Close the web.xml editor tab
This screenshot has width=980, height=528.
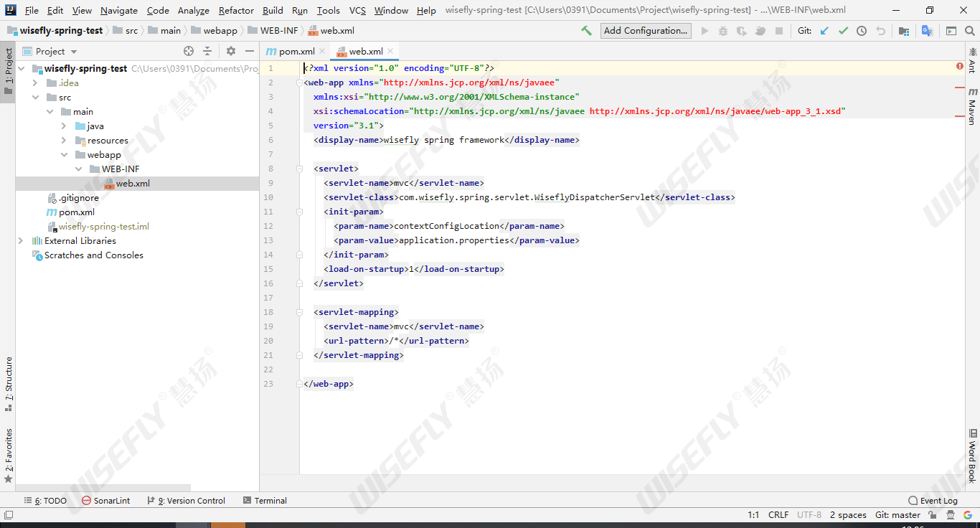(390, 51)
